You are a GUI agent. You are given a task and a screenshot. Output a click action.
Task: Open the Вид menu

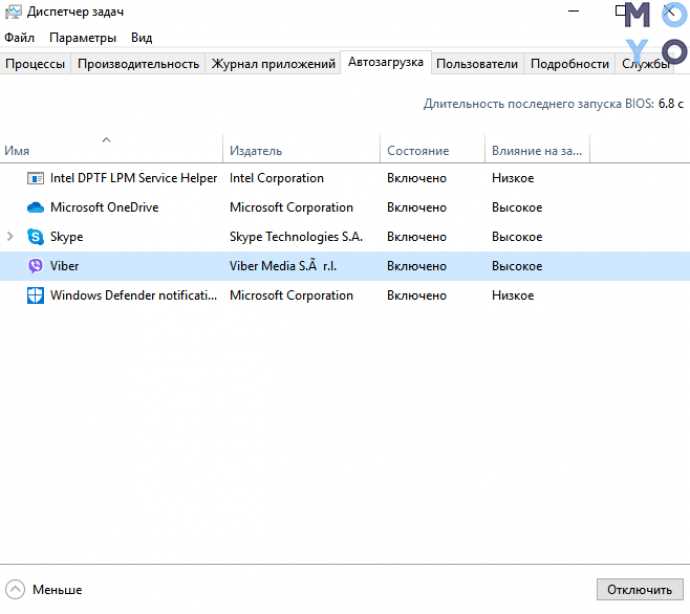[x=141, y=37]
